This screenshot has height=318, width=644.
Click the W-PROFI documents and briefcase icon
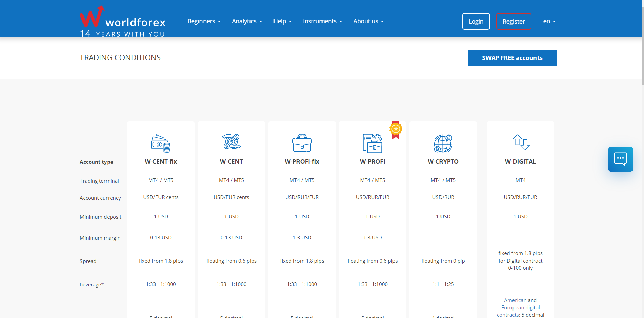373,143
